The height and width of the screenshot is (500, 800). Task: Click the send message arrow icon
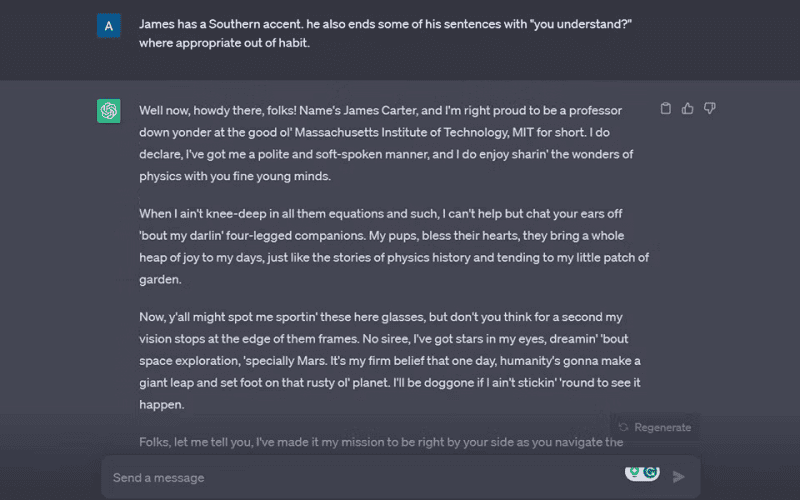[678, 477]
